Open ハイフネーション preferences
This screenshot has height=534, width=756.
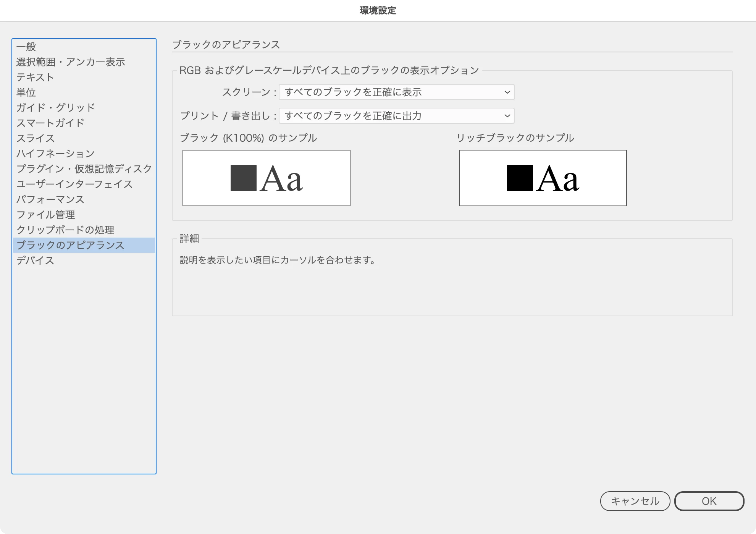coord(56,154)
